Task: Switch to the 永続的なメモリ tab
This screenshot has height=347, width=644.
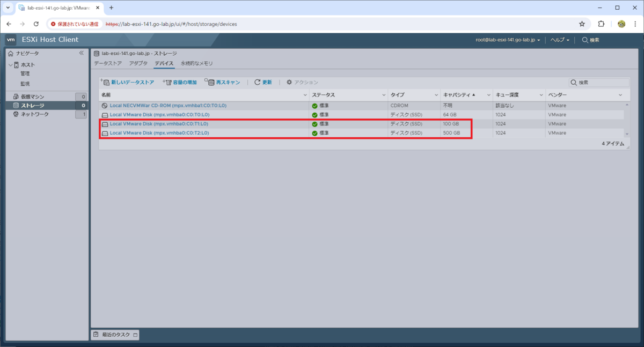Action: [197, 63]
